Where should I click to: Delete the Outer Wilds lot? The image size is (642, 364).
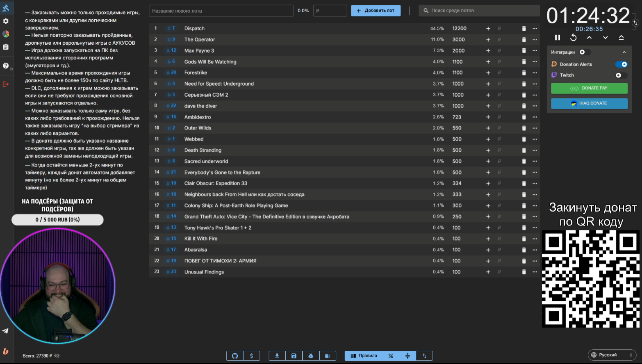coord(524,128)
